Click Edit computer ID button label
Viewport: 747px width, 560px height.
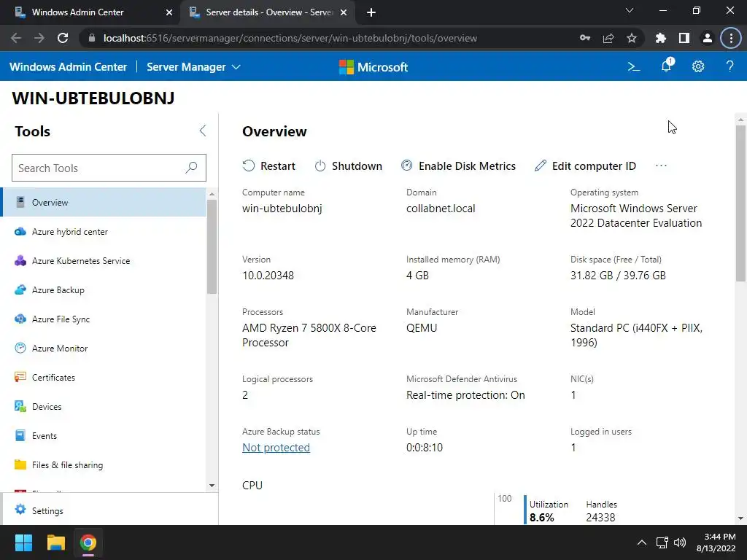click(x=594, y=166)
